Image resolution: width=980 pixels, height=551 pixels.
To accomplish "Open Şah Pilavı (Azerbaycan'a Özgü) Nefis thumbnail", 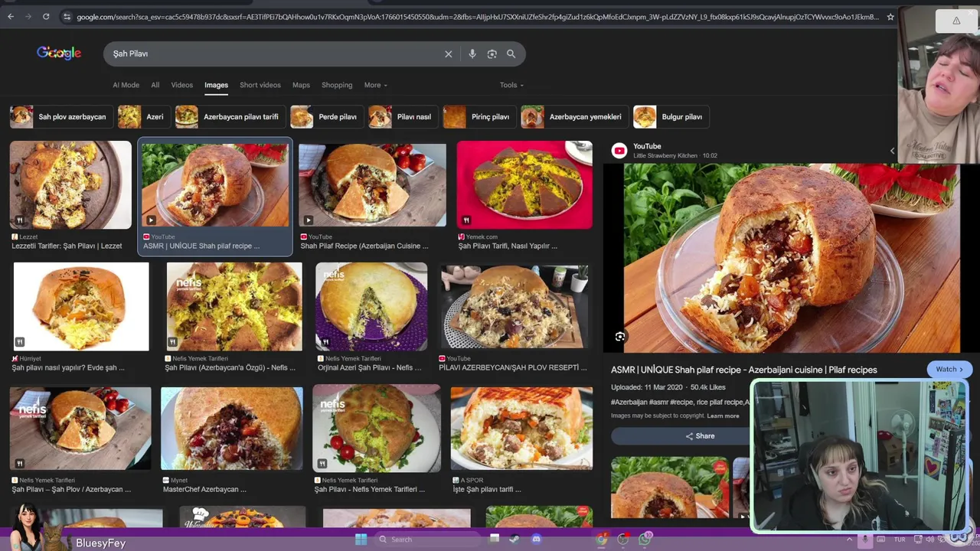I will coord(234,307).
